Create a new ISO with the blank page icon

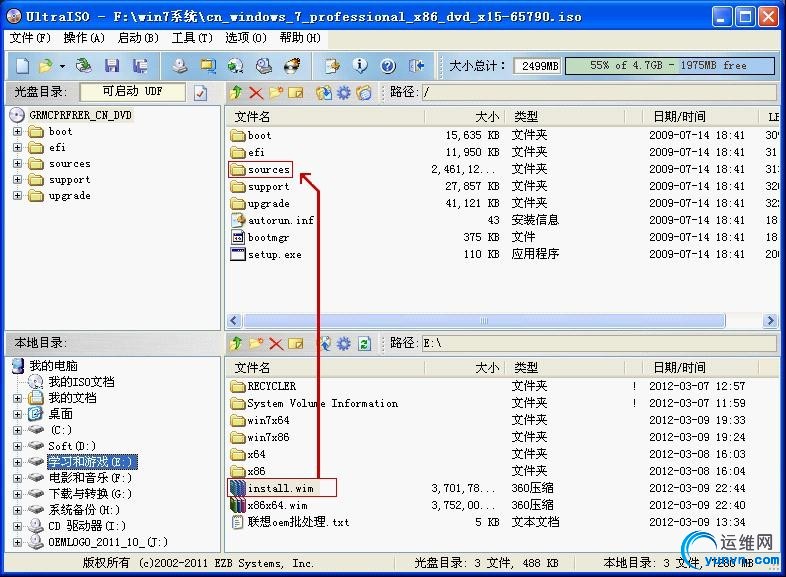click(x=23, y=66)
